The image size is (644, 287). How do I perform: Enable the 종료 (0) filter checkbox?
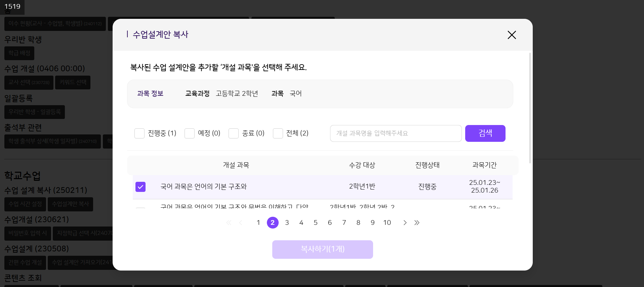click(x=234, y=133)
